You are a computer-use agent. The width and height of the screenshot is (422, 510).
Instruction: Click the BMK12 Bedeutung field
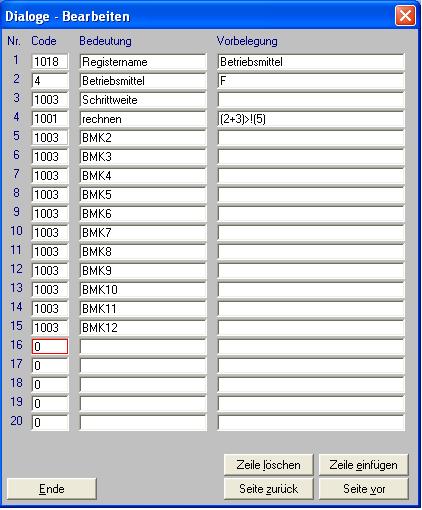143,328
